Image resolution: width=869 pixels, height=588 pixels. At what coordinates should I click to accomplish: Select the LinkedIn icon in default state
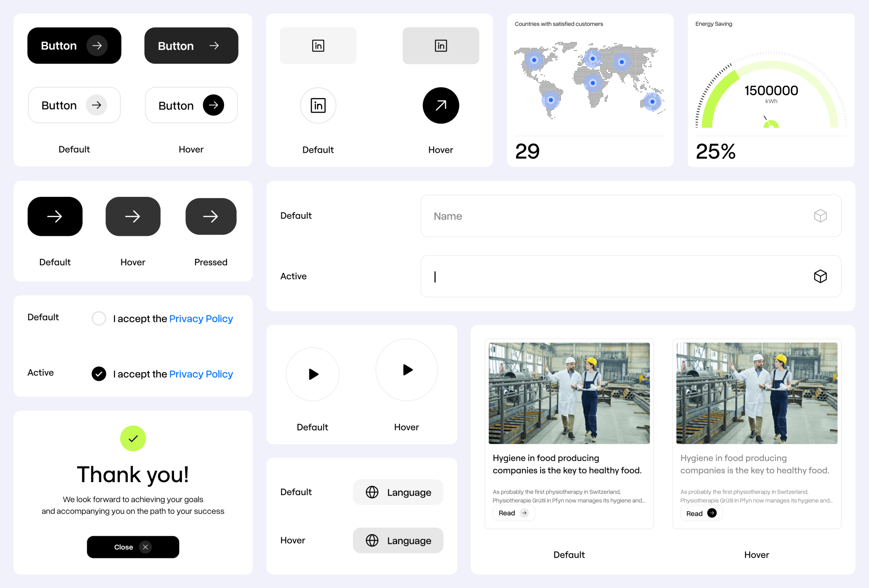pos(318,45)
